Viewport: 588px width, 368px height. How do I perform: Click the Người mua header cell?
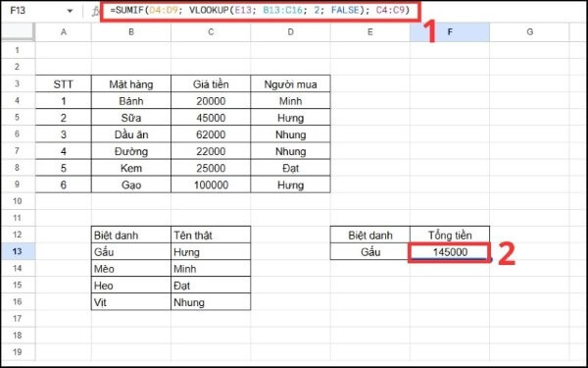pyautogui.click(x=291, y=84)
